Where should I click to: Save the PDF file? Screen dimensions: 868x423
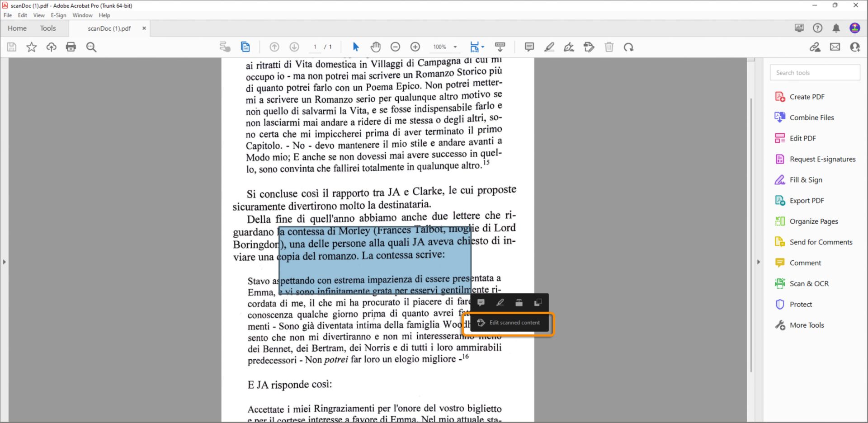(x=12, y=47)
